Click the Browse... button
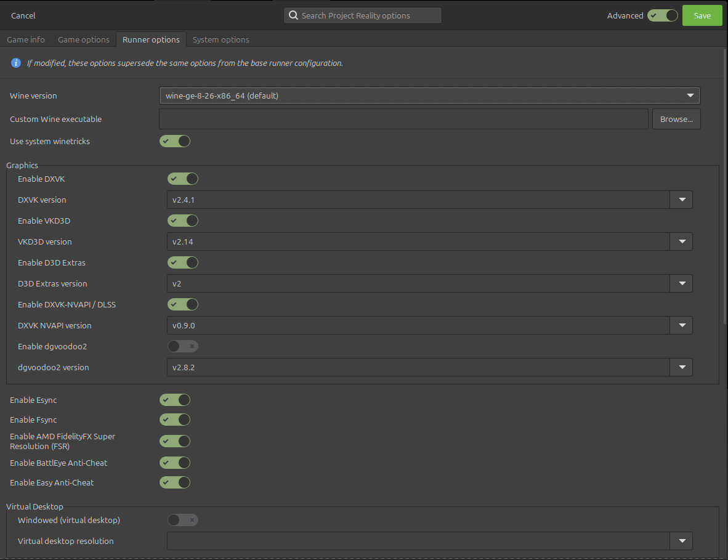This screenshot has width=728, height=560. (676, 119)
